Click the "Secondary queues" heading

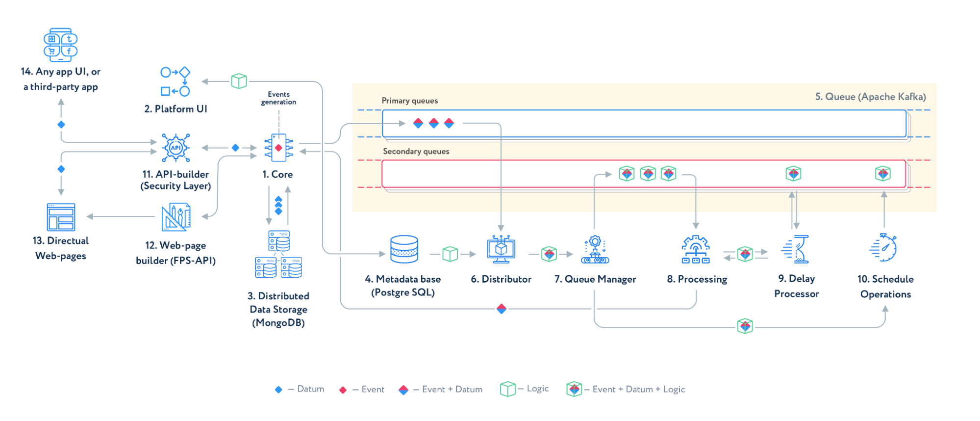point(416,152)
